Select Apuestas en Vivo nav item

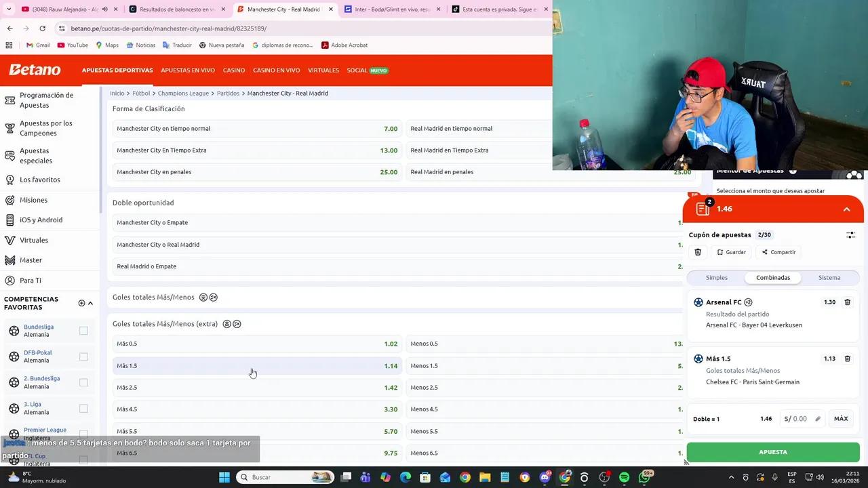coord(188,70)
